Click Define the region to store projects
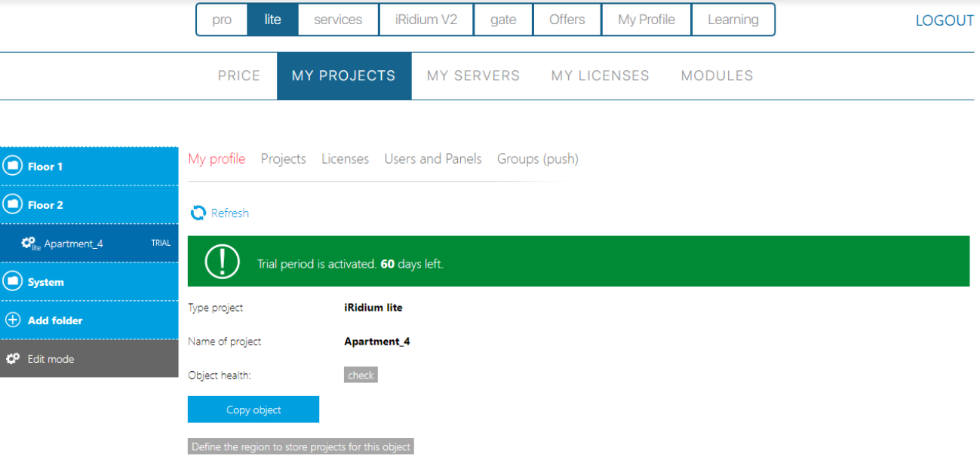Screen dimensions: 980x457 pos(300,447)
